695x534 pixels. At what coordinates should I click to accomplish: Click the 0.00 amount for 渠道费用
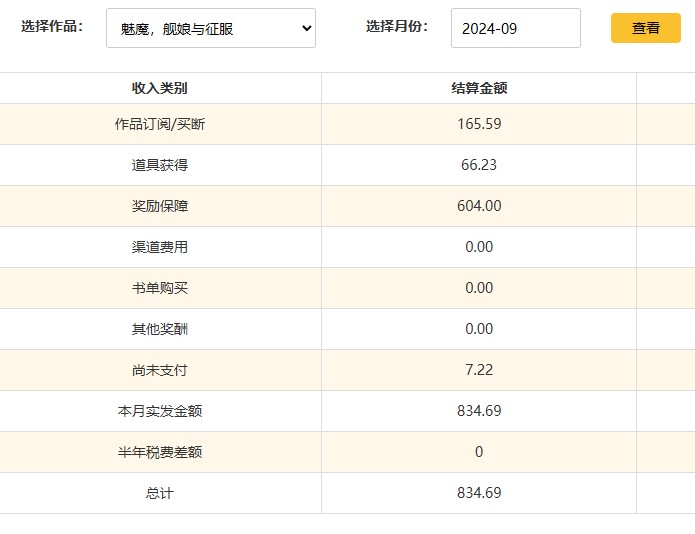[479, 247]
